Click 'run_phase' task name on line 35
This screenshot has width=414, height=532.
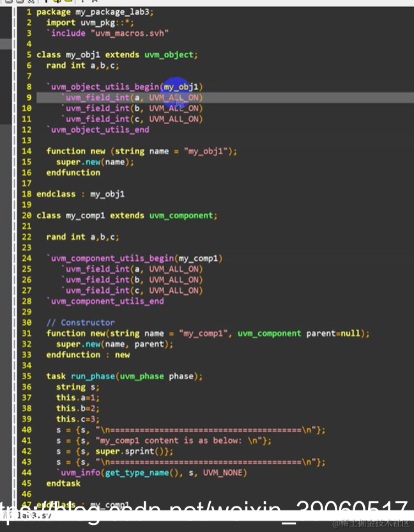pyautogui.click(x=93, y=377)
